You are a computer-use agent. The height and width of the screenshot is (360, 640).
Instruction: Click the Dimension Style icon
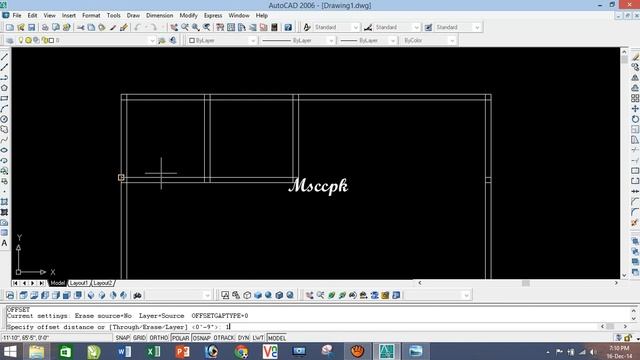click(368, 27)
